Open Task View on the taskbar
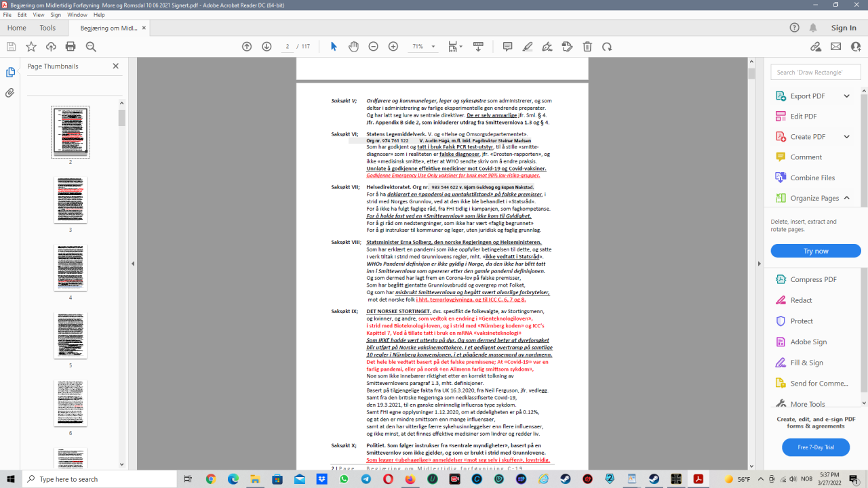This screenshot has width=868, height=488. (x=188, y=479)
